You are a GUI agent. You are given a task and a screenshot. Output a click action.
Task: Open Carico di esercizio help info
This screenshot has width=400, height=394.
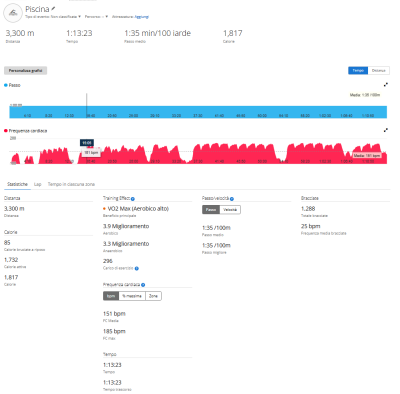[x=137, y=268]
